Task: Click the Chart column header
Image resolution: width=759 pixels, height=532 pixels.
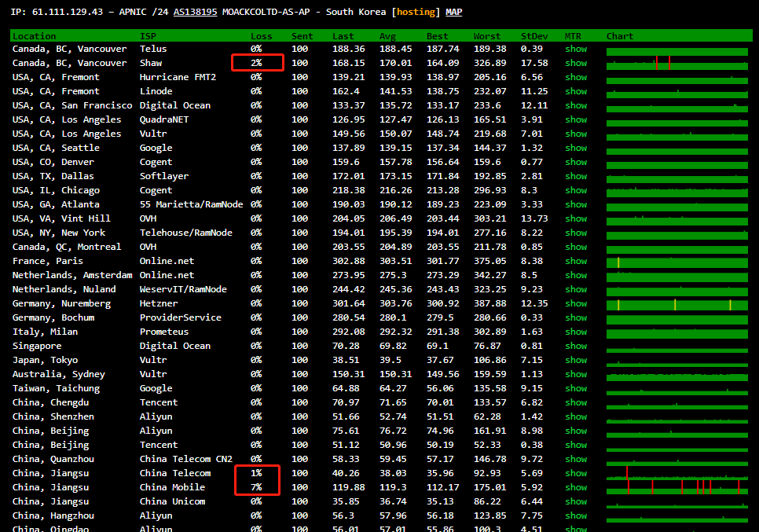Action: [620, 36]
